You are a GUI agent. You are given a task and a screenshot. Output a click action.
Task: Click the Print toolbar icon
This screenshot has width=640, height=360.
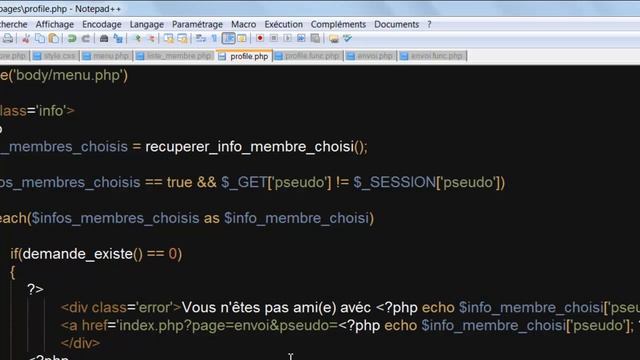coord(7,38)
